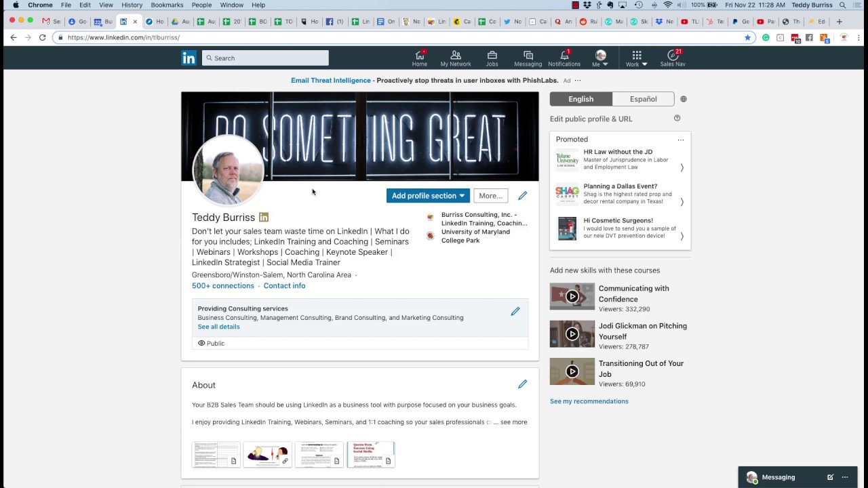The width and height of the screenshot is (868, 488).
Task: Open Chrome File menu
Action: tap(66, 5)
